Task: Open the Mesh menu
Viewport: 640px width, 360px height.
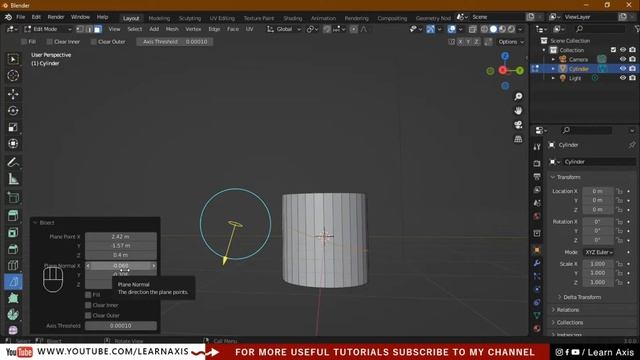Action: [x=172, y=29]
